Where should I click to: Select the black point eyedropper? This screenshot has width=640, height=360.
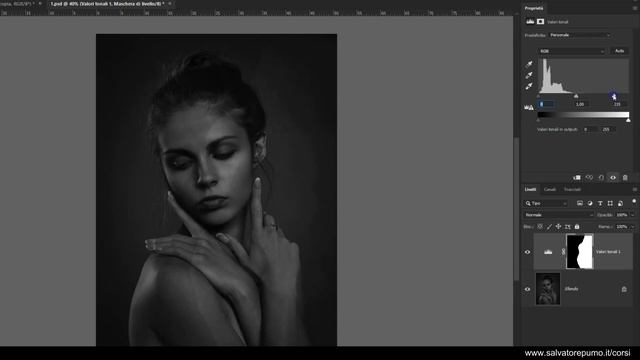[x=529, y=64]
